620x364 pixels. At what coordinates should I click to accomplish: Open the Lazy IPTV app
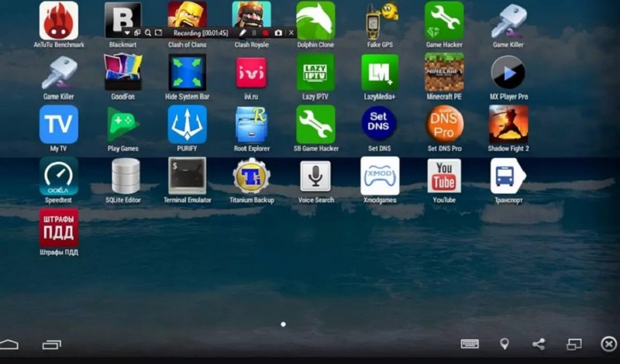(315, 72)
